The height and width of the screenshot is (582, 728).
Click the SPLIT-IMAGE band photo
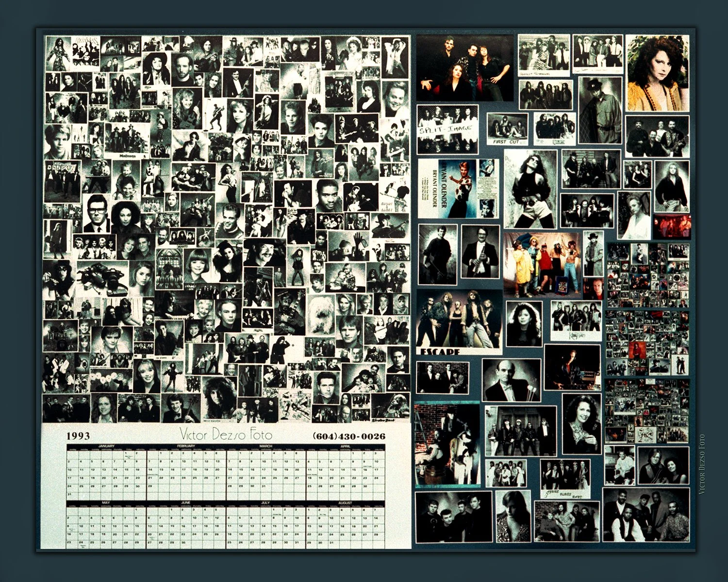447,129
